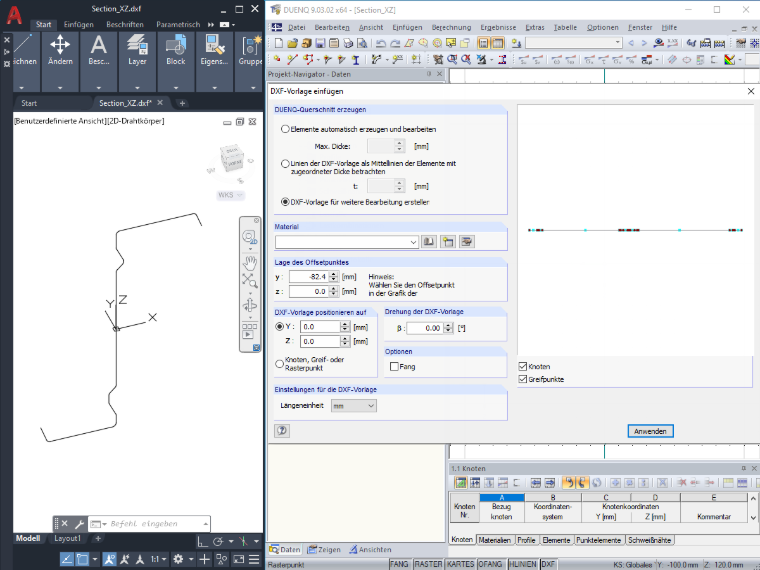Switch to Zeigen navigator tab
The image size is (760, 570).
(324, 550)
